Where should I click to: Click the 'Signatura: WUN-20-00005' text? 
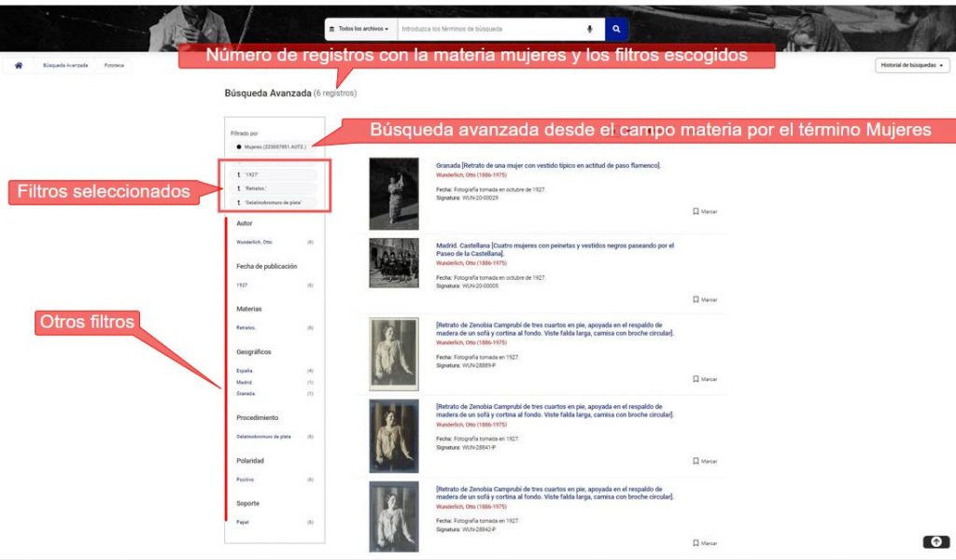click(467, 286)
